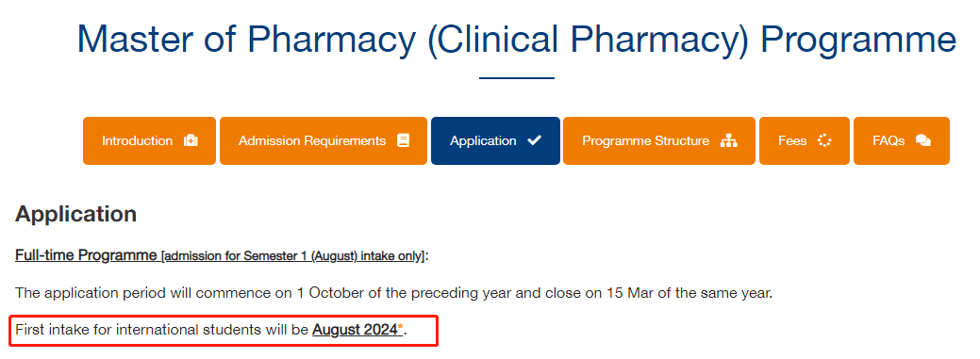The width and height of the screenshot is (980, 359).
Task: Click the spinner icon beside Fees
Action: click(824, 141)
